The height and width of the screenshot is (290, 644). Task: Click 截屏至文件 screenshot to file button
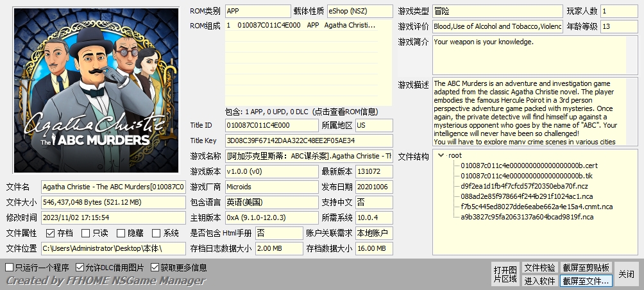pos(586,280)
